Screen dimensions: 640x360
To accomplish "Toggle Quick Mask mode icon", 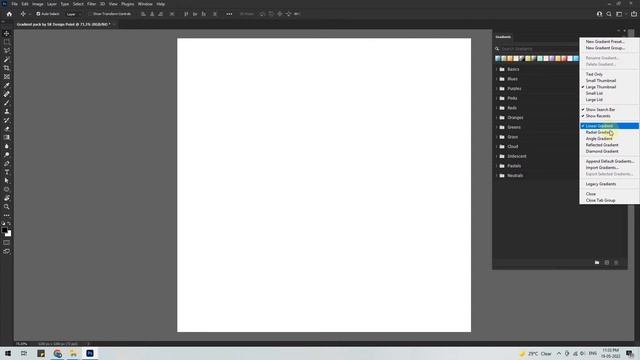I will click(x=7, y=242).
